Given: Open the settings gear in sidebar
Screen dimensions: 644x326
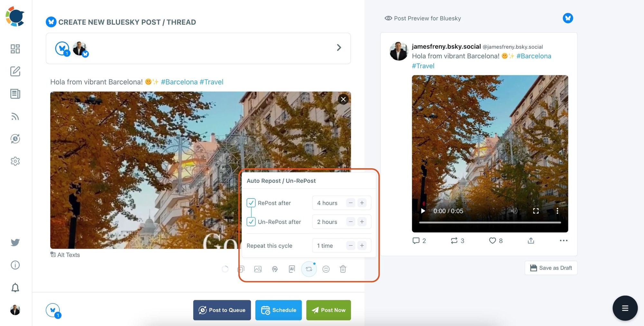Looking at the screenshot, I should point(15,161).
